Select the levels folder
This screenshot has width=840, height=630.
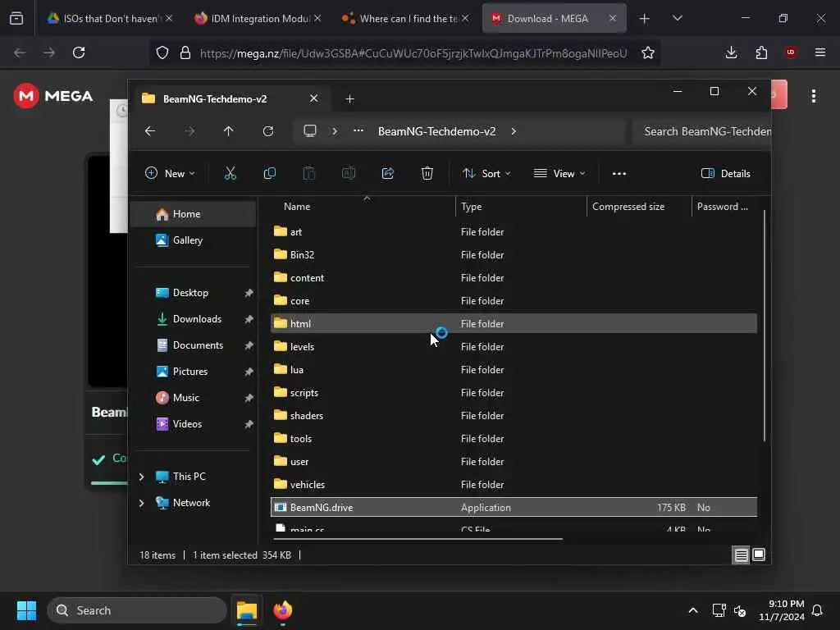514,347
